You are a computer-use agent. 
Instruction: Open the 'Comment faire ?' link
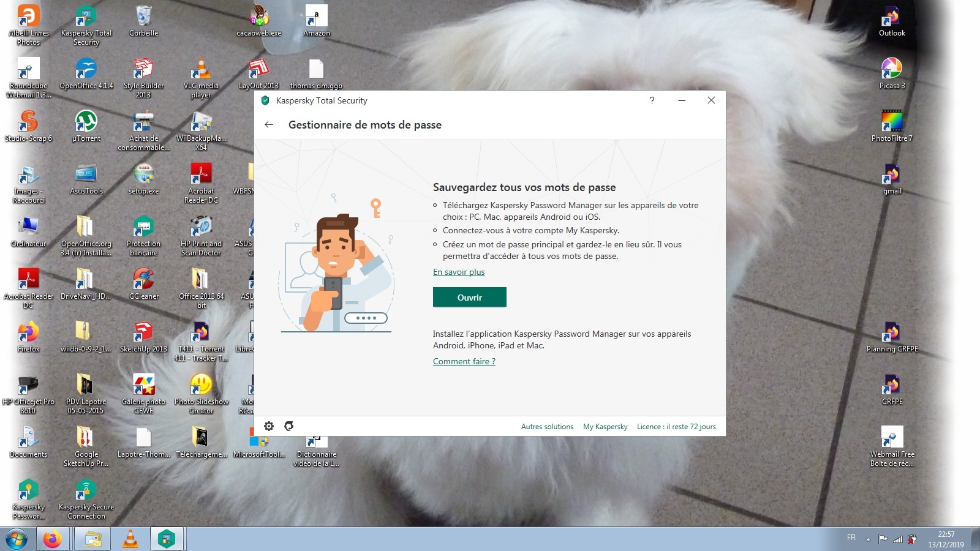click(x=464, y=361)
